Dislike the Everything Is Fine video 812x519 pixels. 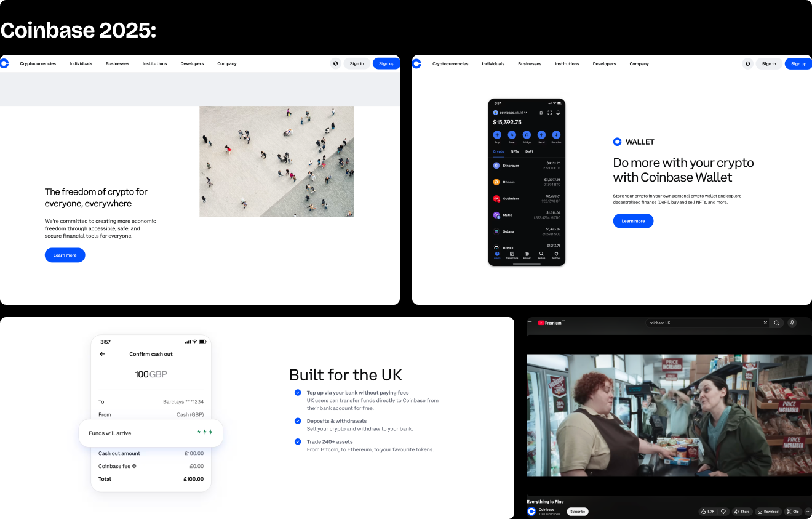tap(723, 512)
